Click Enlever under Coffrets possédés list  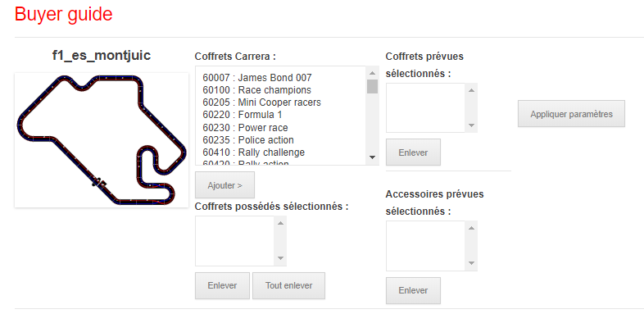222,285
